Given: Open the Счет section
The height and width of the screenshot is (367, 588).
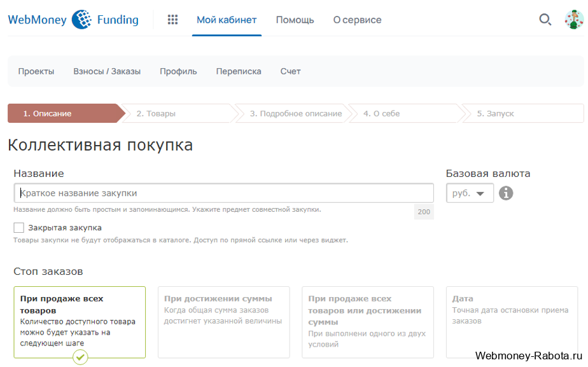Looking at the screenshot, I should (290, 71).
